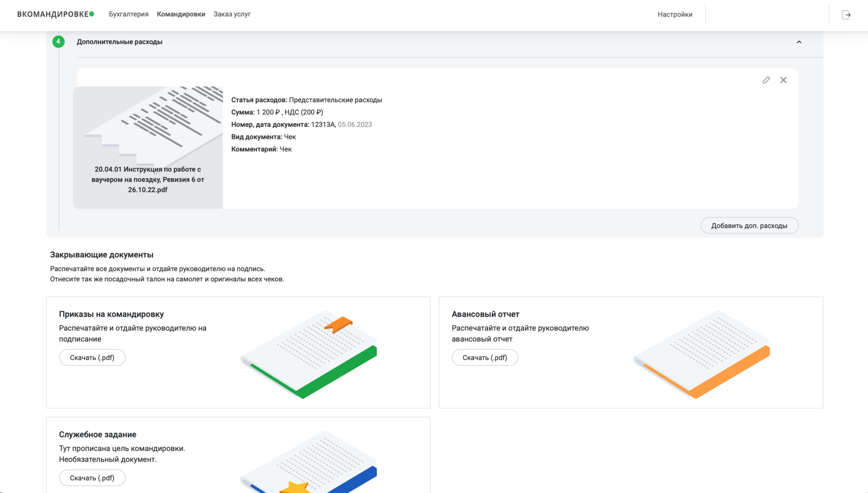Click the Служебное задание title
Screen dimensions: 868x493
[x=98, y=434]
